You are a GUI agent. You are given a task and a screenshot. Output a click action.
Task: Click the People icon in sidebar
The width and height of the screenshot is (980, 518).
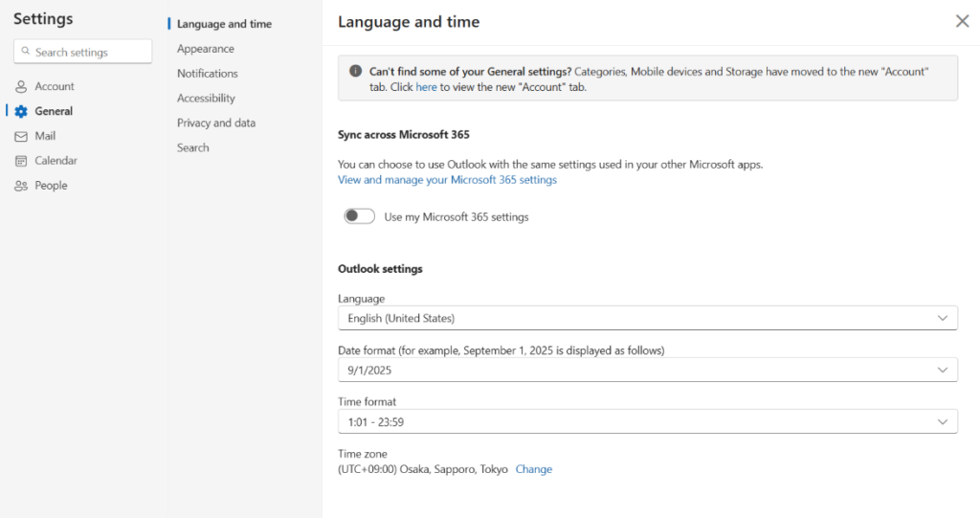click(21, 186)
